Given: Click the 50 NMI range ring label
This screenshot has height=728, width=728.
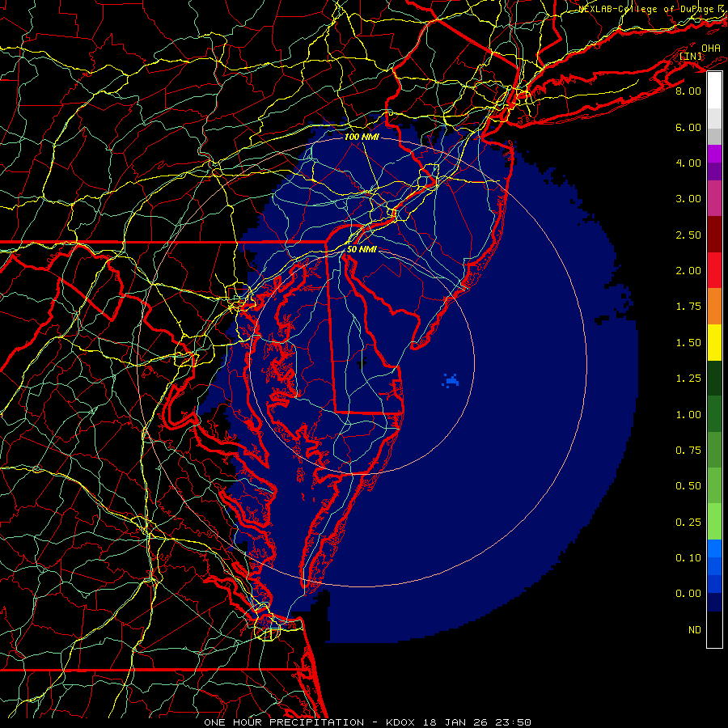Looking at the screenshot, I should [362, 249].
